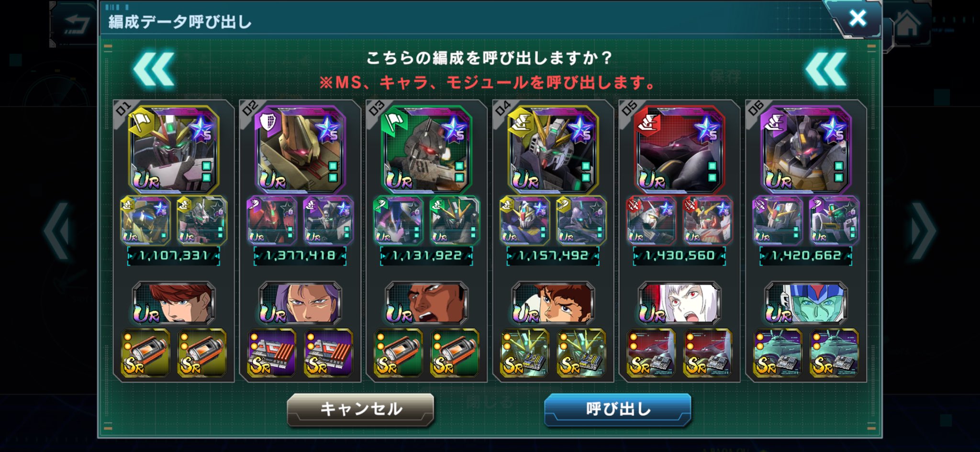Click left double-chevron at dialog top
This screenshot has height=452, width=980.
pyautogui.click(x=154, y=70)
